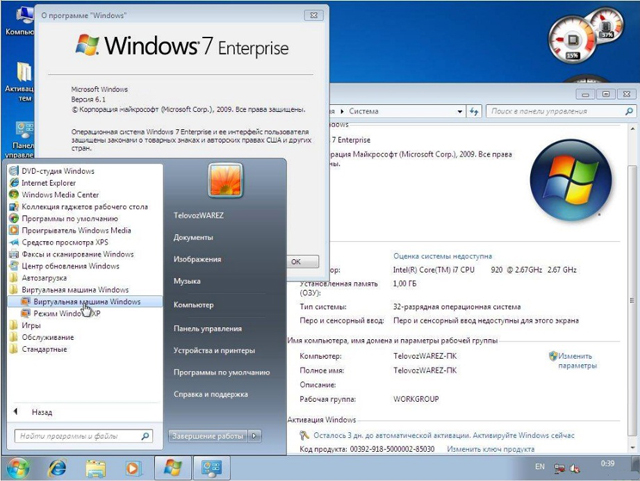
Task: Open the address bar dropdown in System window
Action: 460,111
